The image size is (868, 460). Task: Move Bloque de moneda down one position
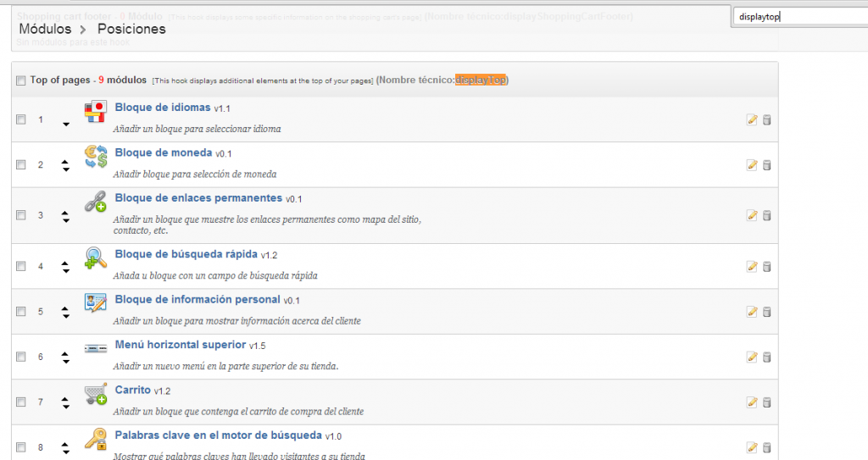[66, 169]
